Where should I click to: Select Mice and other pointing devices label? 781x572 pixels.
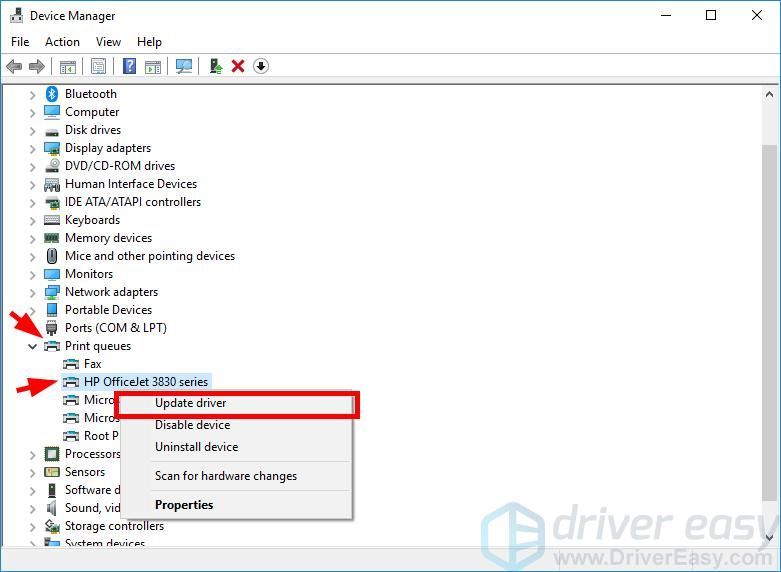click(150, 256)
